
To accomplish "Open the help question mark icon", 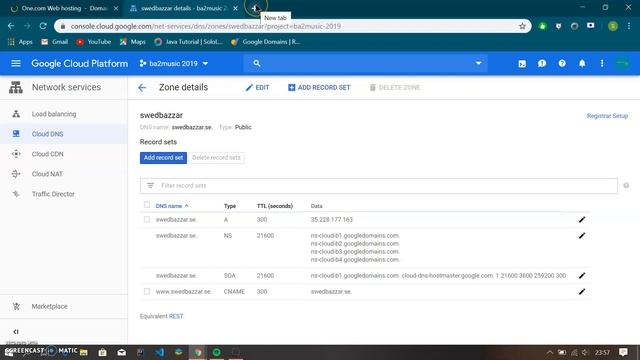I will (x=562, y=63).
